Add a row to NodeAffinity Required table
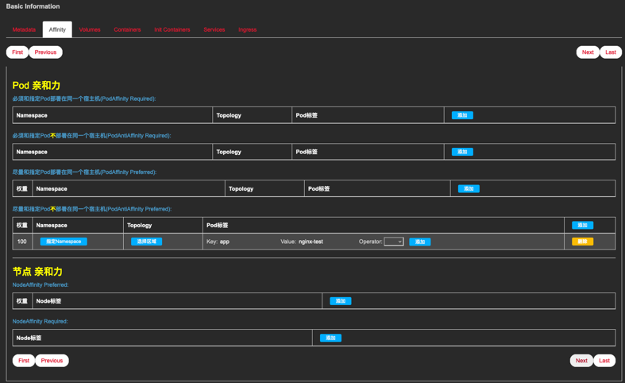Image resolution: width=625 pixels, height=383 pixels. coord(331,338)
